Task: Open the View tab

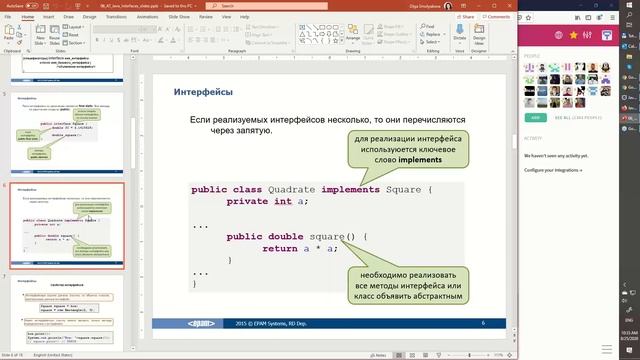Action: click(227, 17)
